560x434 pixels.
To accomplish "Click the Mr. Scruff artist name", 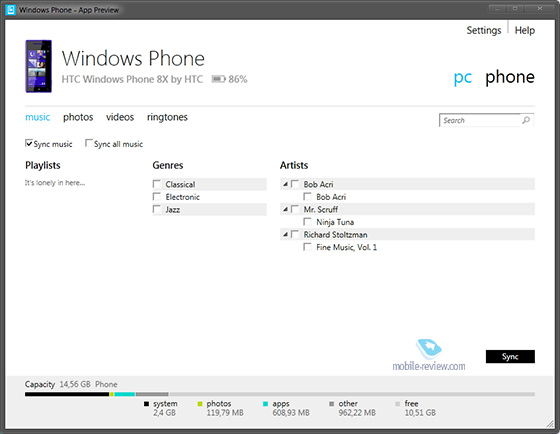I will 321,209.
